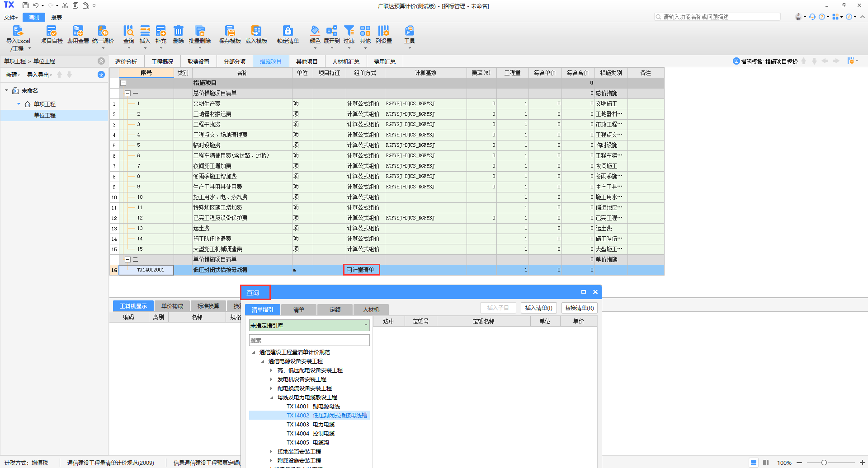Click the 导入Excel/工程 toolbar icon
Viewport: 868px width, 468px height.
[18, 32]
